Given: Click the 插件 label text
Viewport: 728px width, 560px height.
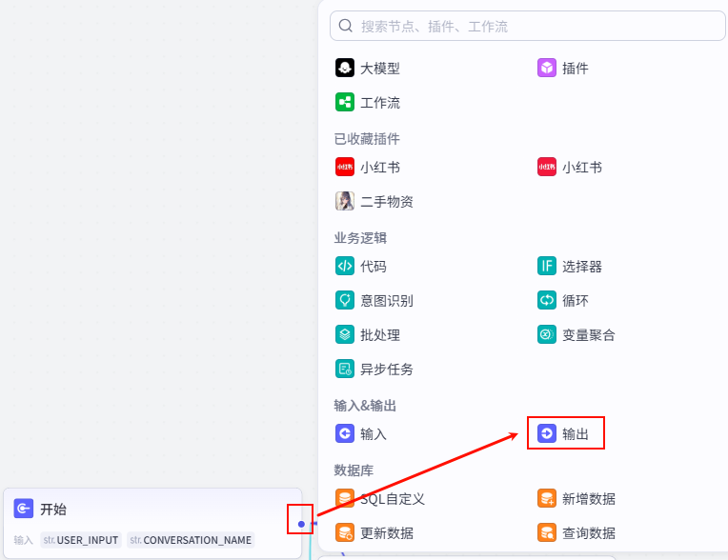Looking at the screenshot, I should point(576,69).
